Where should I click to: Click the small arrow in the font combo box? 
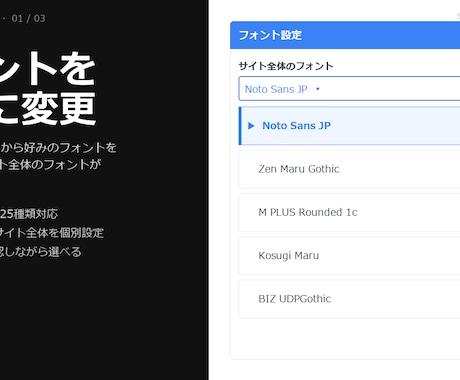coord(318,89)
